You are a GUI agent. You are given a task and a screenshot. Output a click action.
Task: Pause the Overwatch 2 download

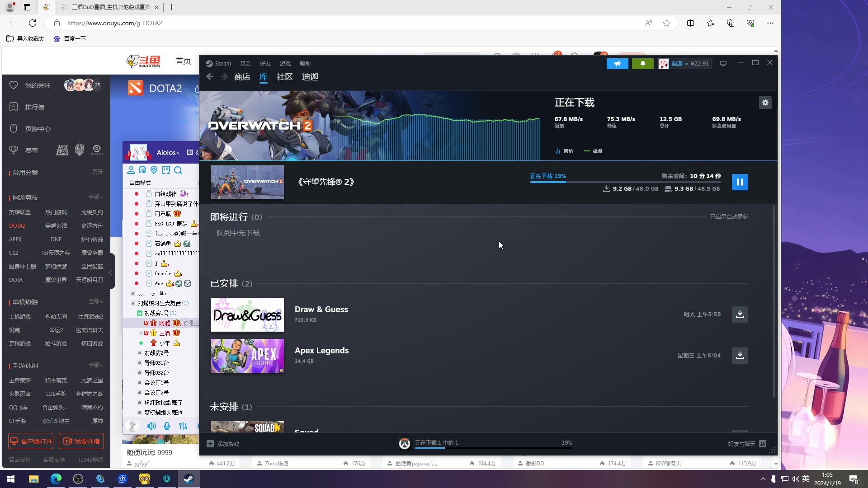point(740,182)
